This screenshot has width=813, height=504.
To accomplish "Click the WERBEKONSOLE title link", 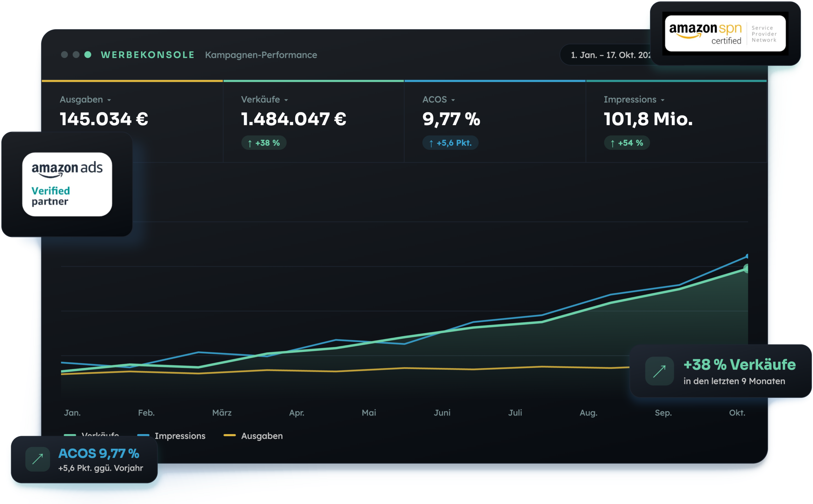I will [x=148, y=55].
